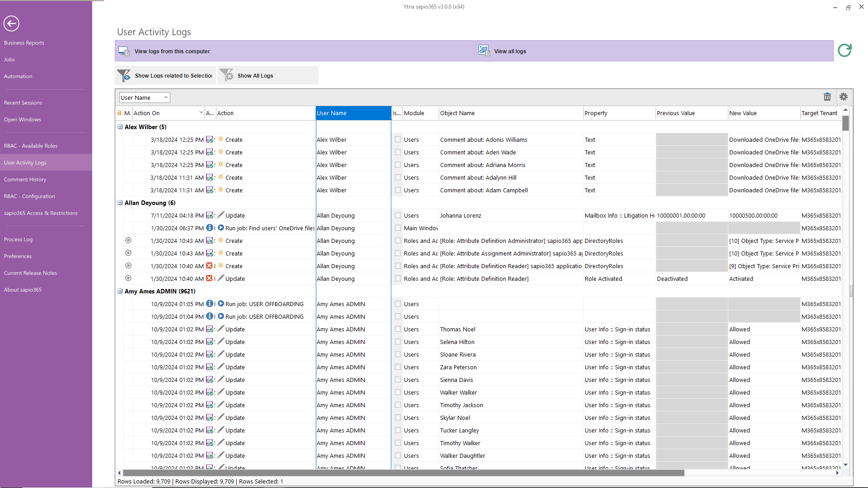
Task: Open grid settings gear icon
Action: point(843,97)
